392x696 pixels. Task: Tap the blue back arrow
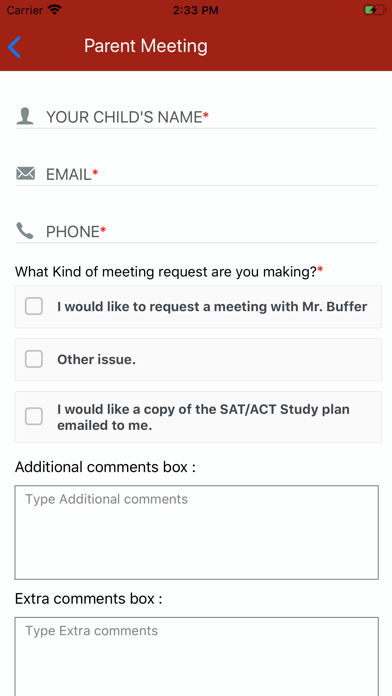click(14, 47)
